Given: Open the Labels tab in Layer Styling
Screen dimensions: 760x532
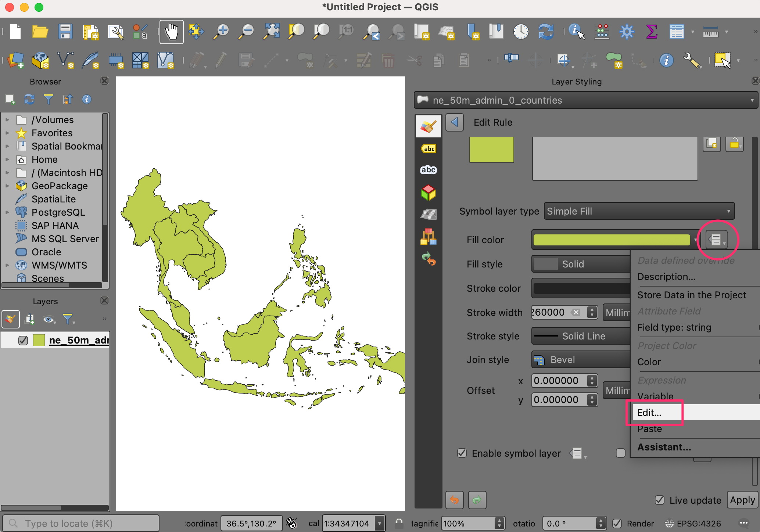Looking at the screenshot, I should pyautogui.click(x=429, y=149).
